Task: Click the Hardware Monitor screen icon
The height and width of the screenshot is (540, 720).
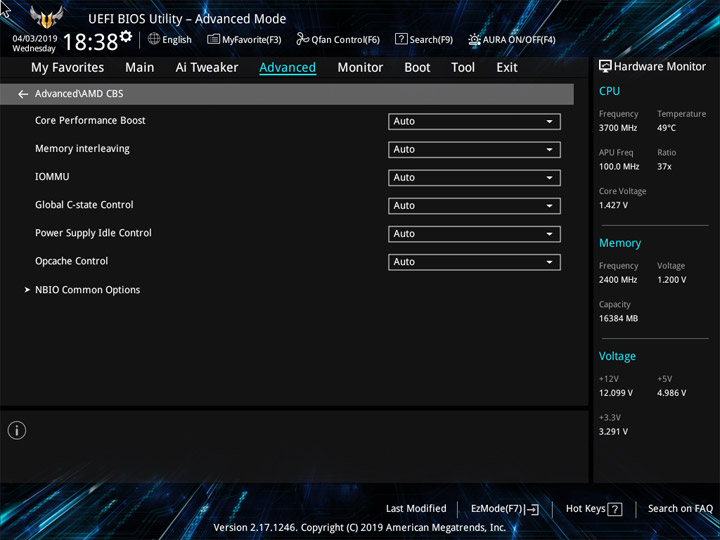Action: coord(605,67)
